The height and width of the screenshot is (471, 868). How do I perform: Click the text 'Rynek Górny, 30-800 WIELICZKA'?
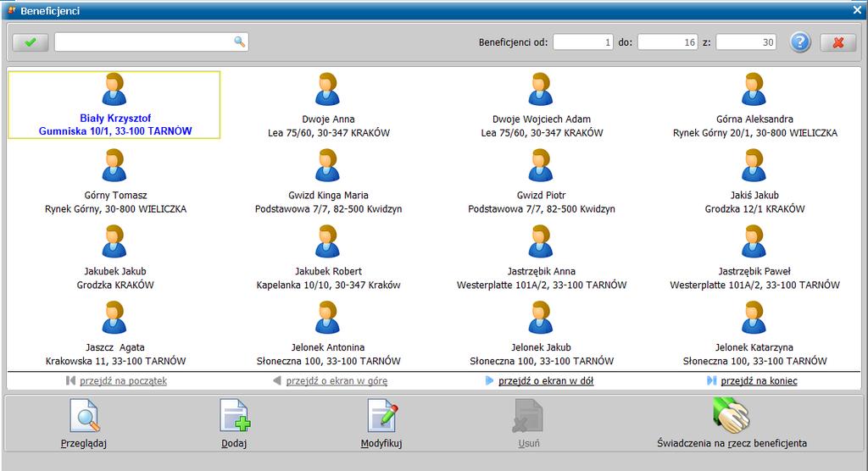coord(115,208)
